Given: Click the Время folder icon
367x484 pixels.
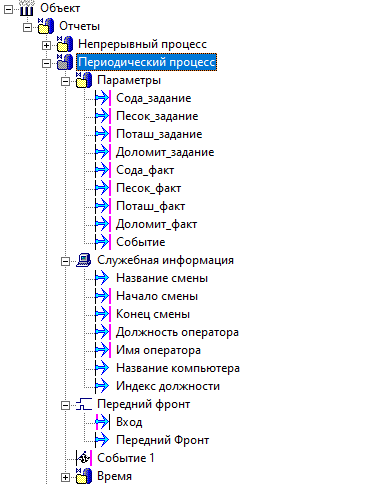Looking at the screenshot, I should [x=84, y=476].
